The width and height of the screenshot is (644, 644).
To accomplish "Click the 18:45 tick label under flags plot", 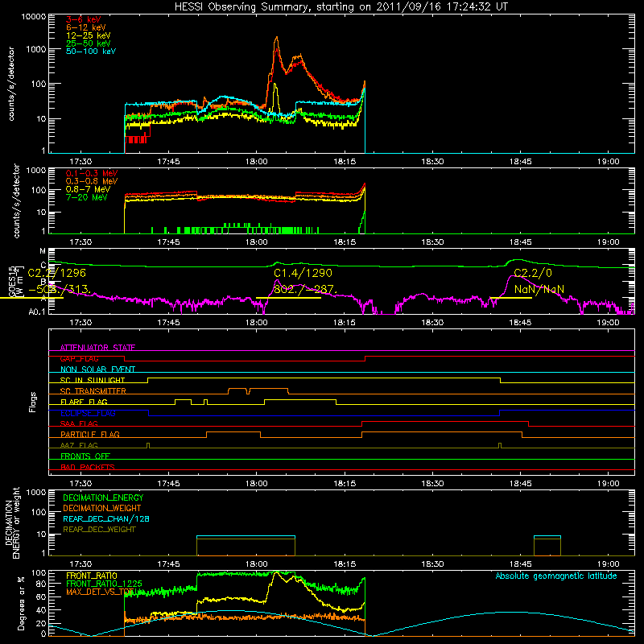I will 520,484.
